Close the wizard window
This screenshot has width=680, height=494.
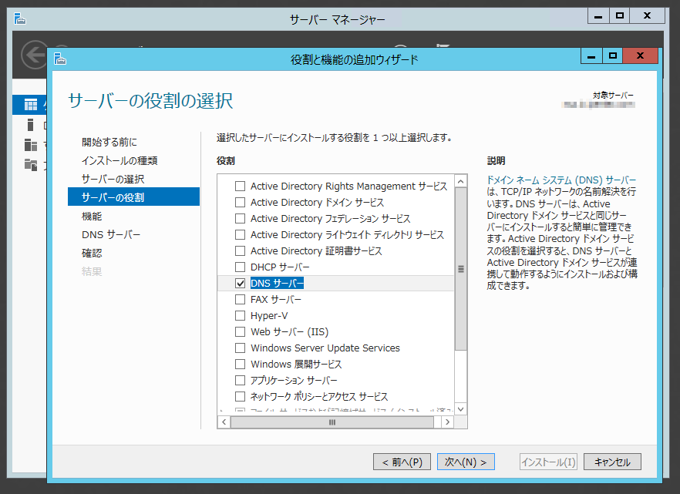click(640, 56)
